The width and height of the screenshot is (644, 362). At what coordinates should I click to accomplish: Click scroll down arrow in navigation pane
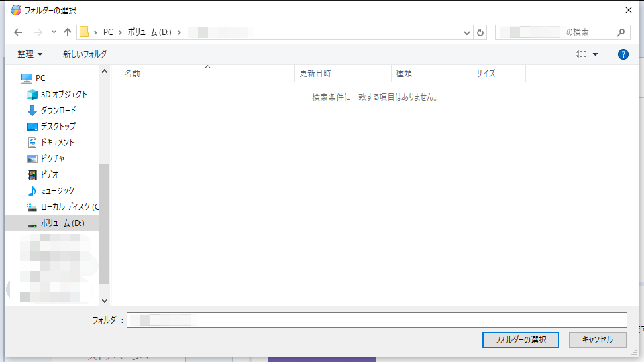(105, 301)
